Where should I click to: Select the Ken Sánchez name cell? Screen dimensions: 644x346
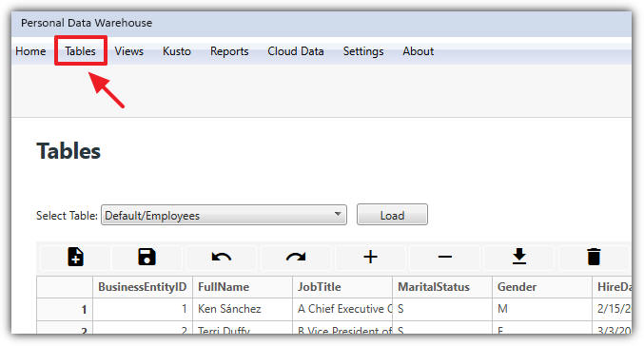243,309
